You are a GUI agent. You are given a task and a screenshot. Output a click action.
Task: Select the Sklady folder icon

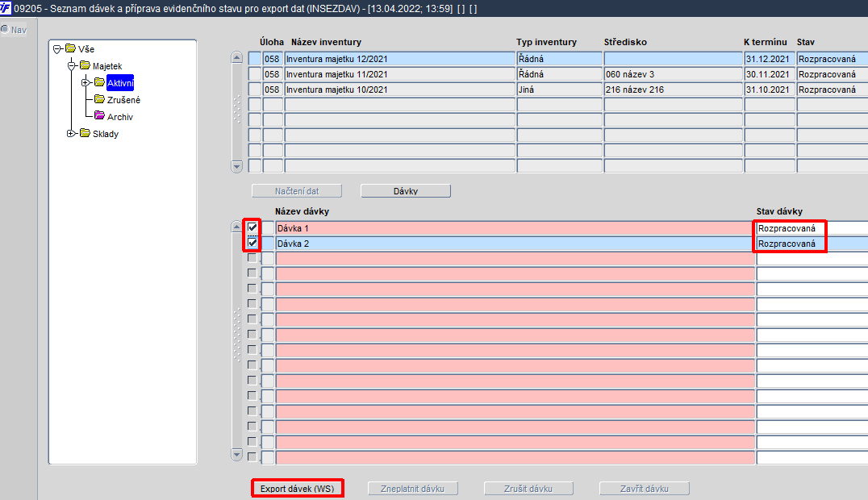tap(85, 133)
